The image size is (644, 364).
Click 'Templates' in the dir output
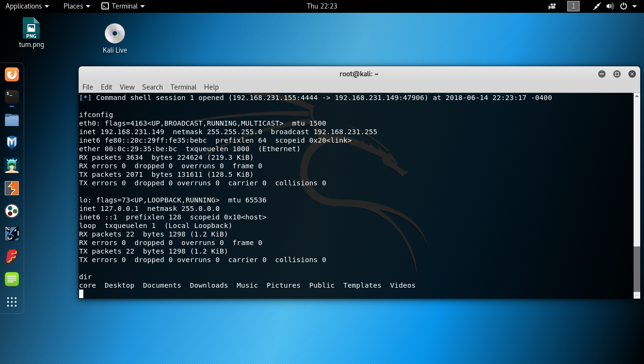point(362,285)
